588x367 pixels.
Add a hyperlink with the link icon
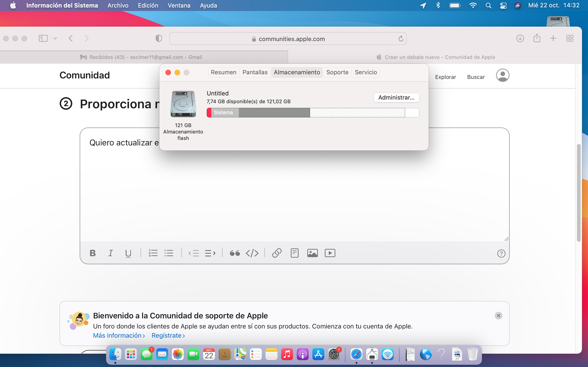point(277,253)
